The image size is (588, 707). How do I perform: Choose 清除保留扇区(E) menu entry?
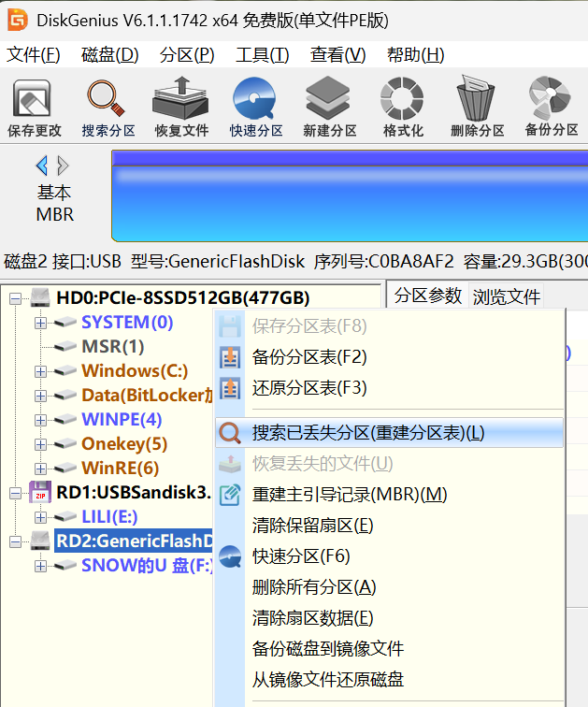[x=389, y=526]
